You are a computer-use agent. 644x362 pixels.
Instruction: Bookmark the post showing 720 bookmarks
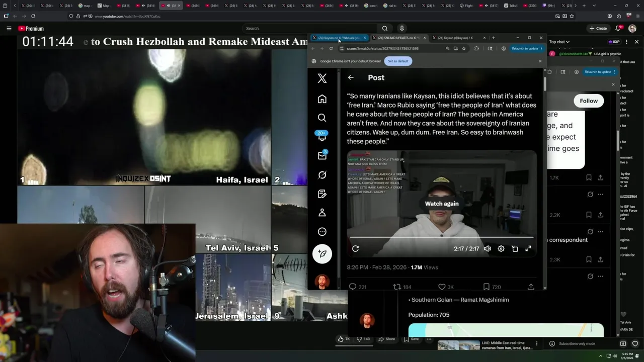click(x=491, y=287)
